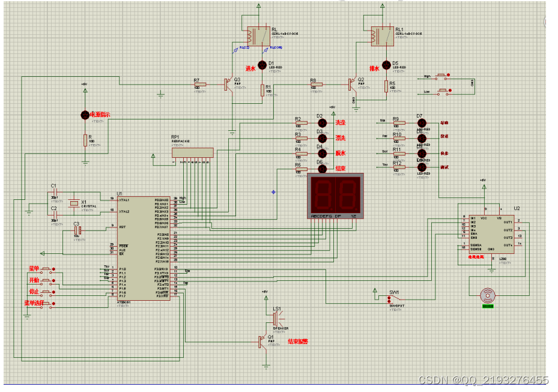
Task: Select resistor R5 below D5
Action: (x=386, y=86)
